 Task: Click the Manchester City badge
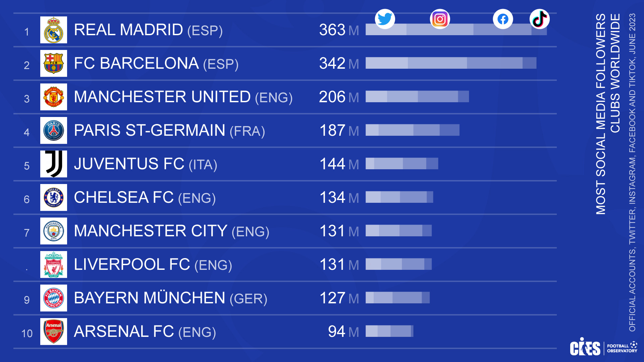click(x=54, y=231)
